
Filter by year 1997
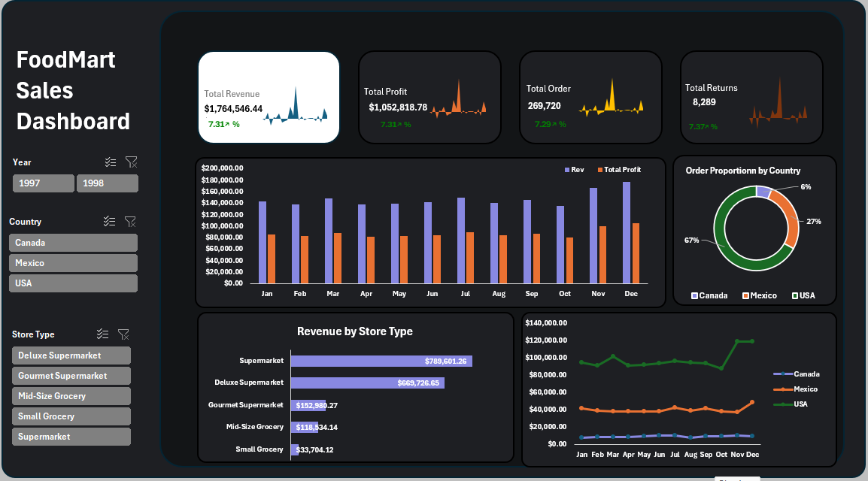pyautogui.click(x=43, y=183)
